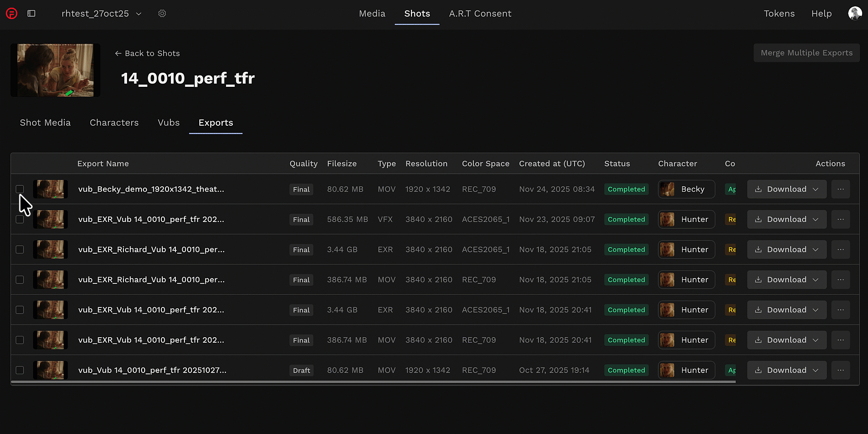Open more actions for Becky export row

pyautogui.click(x=840, y=189)
